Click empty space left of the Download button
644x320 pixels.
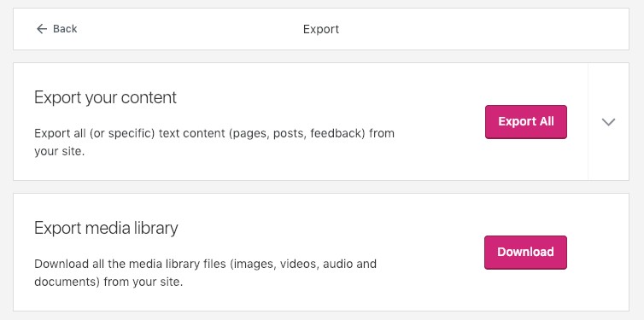[x=431, y=253]
